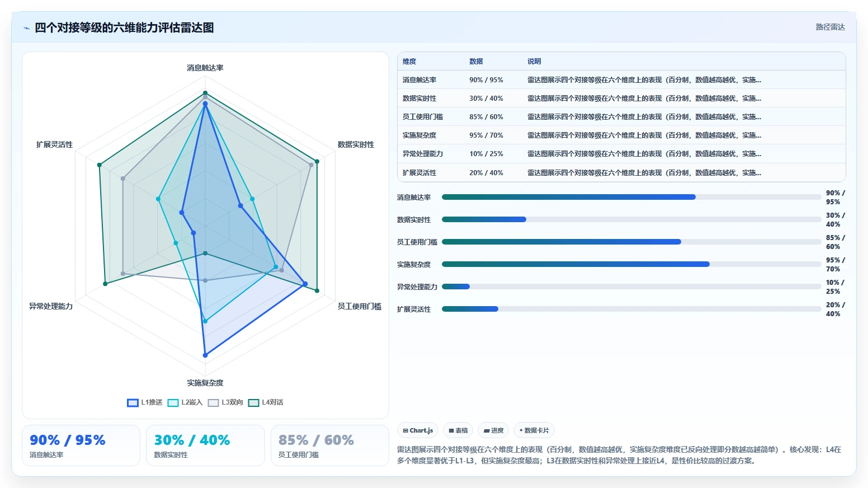
Task: Click the 异常处理能力 axis label on the radar
Action: coord(51,306)
